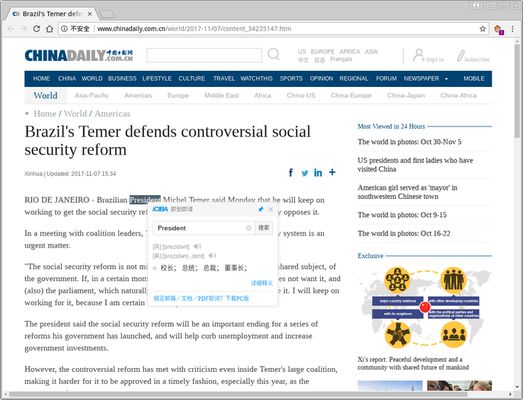The width and height of the screenshot is (523, 400).
Task: Select the Americas sub-section tab
Action: [x=138, y=95]
